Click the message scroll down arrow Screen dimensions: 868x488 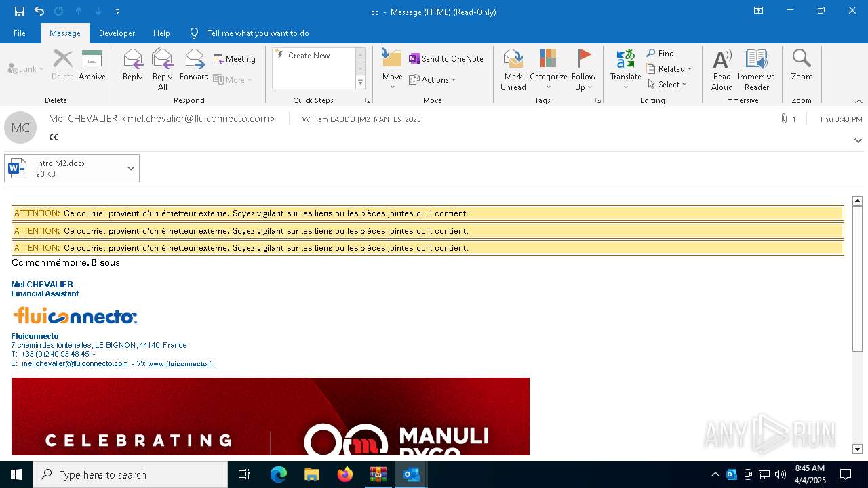tap(857, 449)
